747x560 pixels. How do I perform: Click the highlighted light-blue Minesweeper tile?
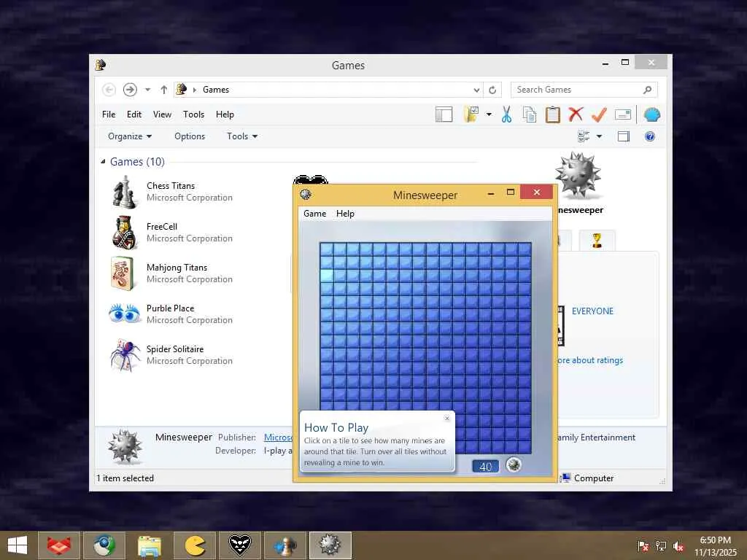coord(327,275)
